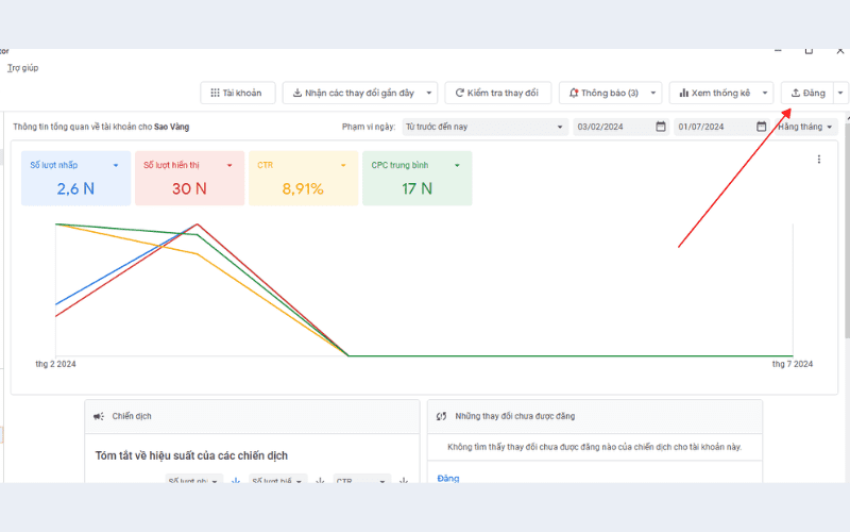The image size is (850, 532).
Task: Click the account name Sao Vàng
Action: 171,127
